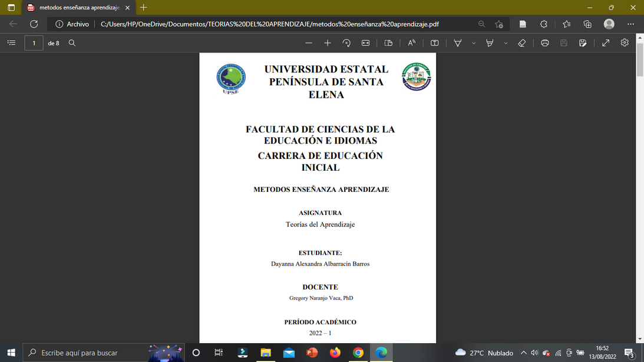The image size is (644, 362).
Task: Start Read aloud for the PDF
Action: pos(411,43)
